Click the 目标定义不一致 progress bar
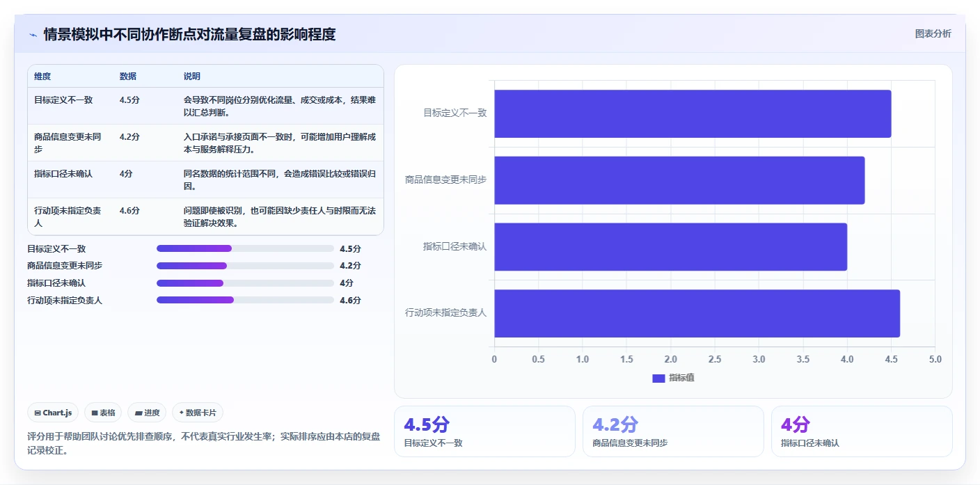 tap(245, 248)
